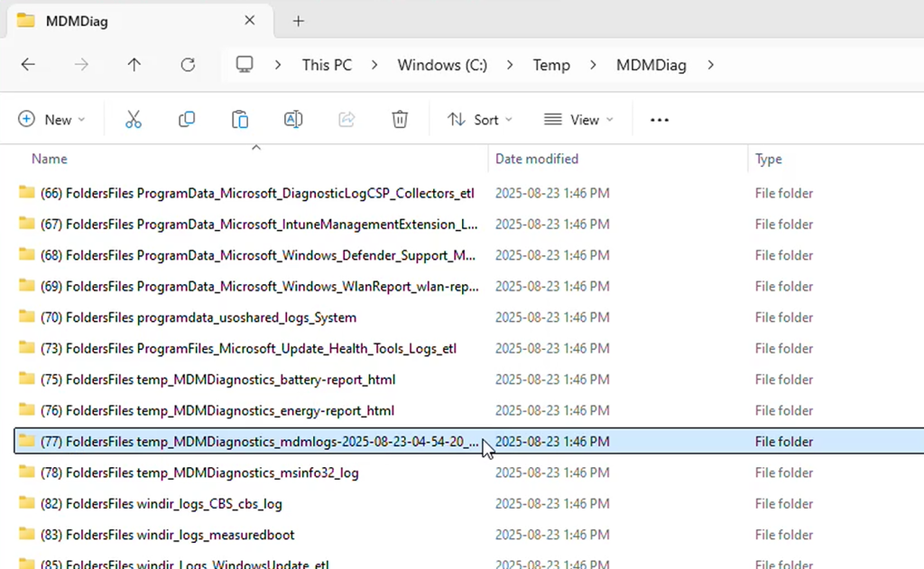Click the Delete trash can icon
The image size is (924, 569).
pyautogui.click(x=400, y=119)
